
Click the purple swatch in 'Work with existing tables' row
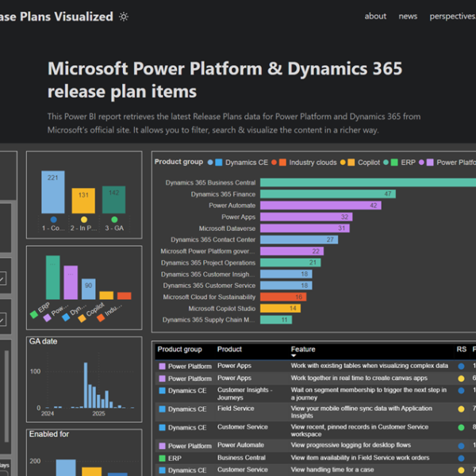coord(162,367)
